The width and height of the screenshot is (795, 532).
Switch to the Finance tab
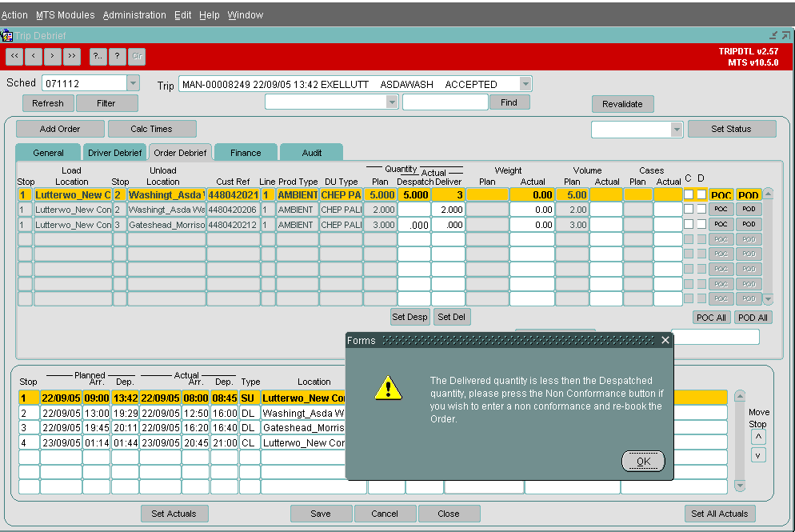click(x=246, y=153)
